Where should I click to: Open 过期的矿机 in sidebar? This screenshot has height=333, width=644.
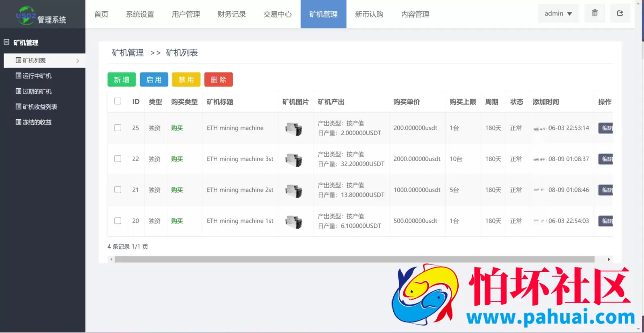click(34, 91)
